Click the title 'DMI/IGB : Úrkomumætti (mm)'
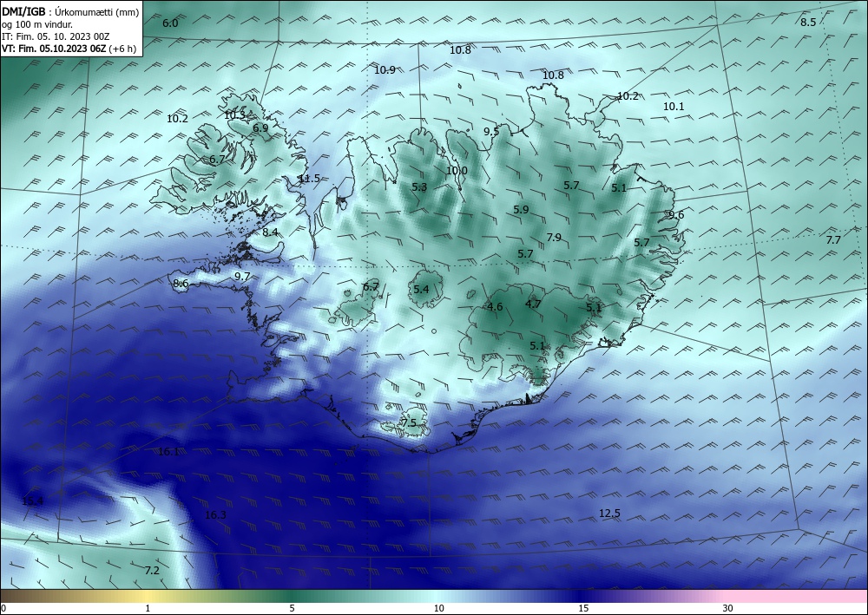Screen dimensions: 868x615 point(70,12)
